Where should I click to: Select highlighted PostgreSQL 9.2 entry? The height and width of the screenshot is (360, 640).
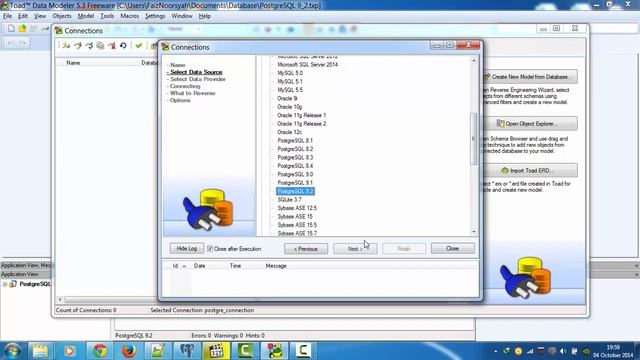click(296, 191)
